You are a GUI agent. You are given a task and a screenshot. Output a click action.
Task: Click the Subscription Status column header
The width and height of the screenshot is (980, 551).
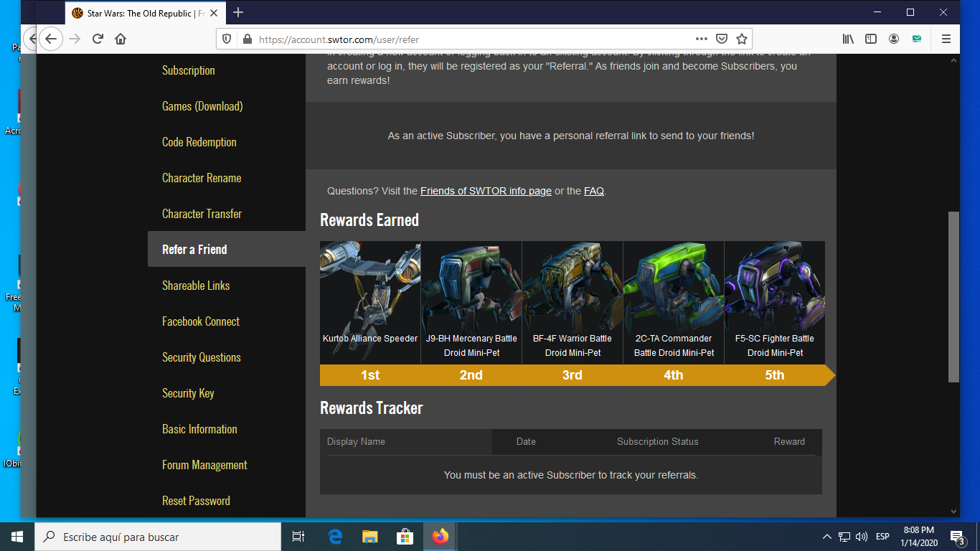[657, 442]
